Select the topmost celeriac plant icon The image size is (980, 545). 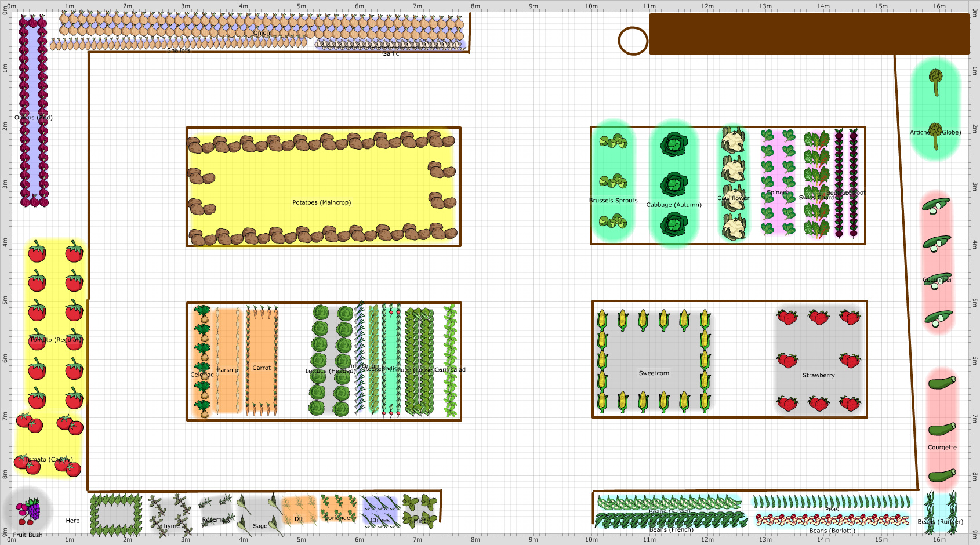tap(202, 315)
